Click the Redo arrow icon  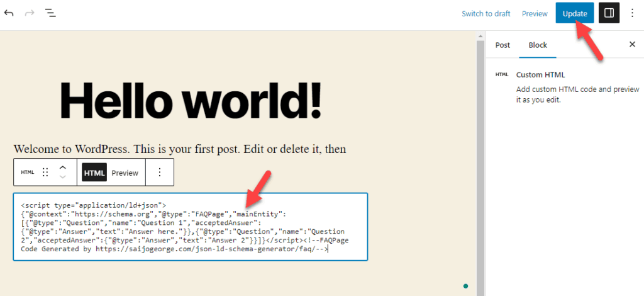point(30,13)
